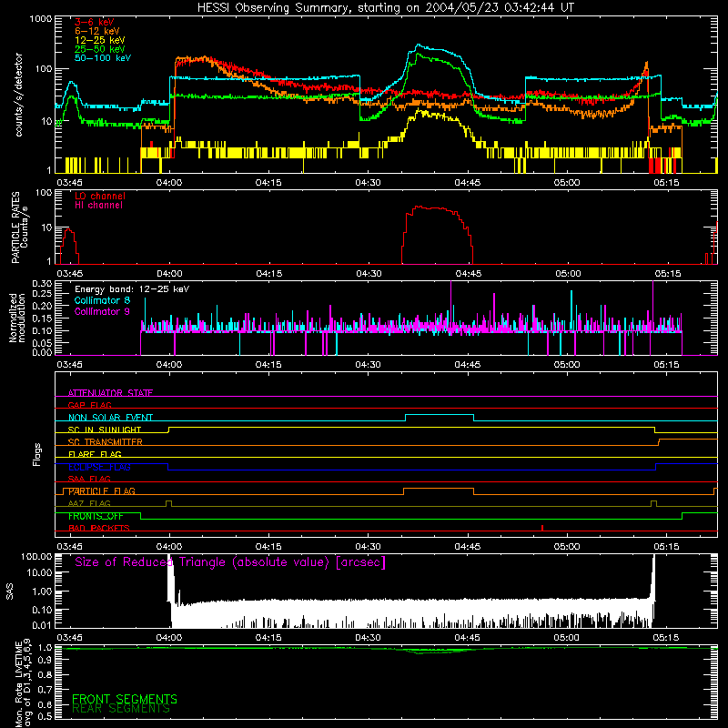Click the 04:30 tick label under count rates plot
This screenshot has width=728, height=728.
[368, 183]
